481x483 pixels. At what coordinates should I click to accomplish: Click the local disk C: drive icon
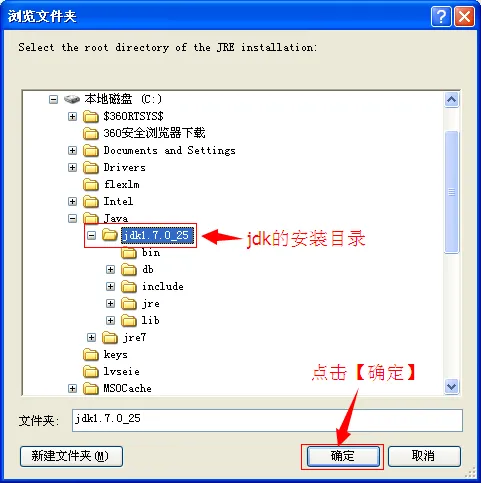click(x=72, y=99)
